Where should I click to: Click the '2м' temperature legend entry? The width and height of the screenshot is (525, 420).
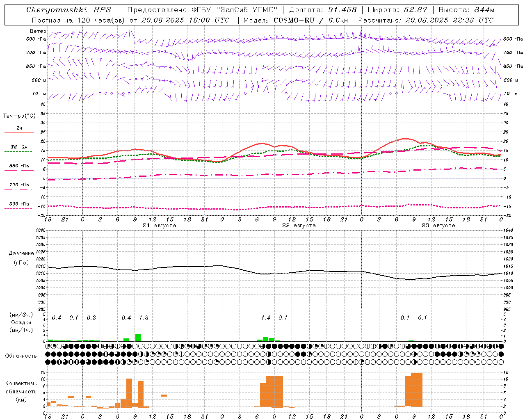19,128
